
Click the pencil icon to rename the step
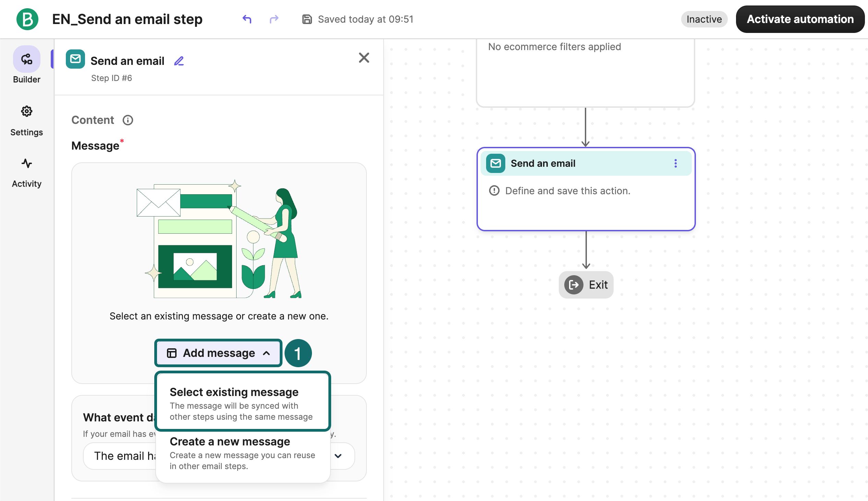(x=179, y=61)
